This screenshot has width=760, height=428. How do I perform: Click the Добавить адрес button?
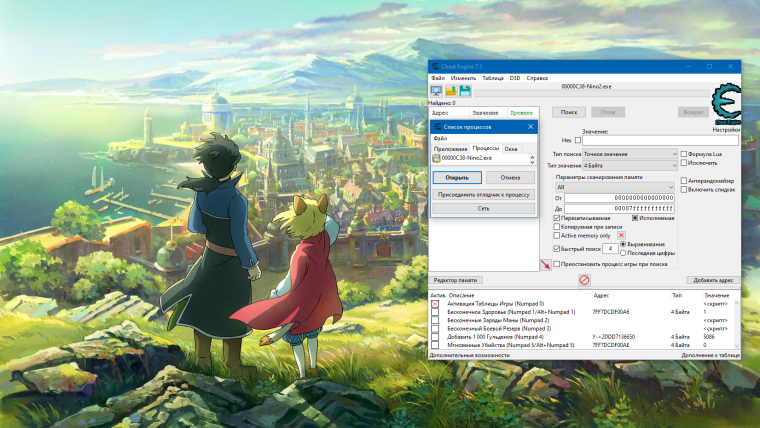(x=713, y=280)
